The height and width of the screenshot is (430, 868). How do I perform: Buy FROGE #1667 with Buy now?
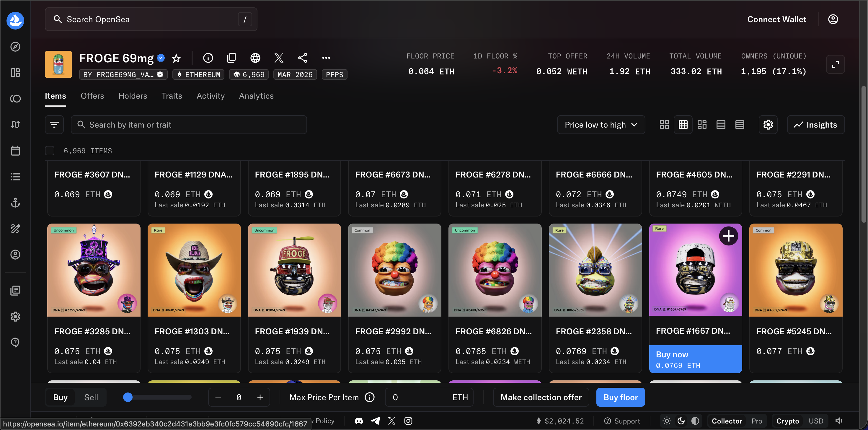tap(695, 359)
